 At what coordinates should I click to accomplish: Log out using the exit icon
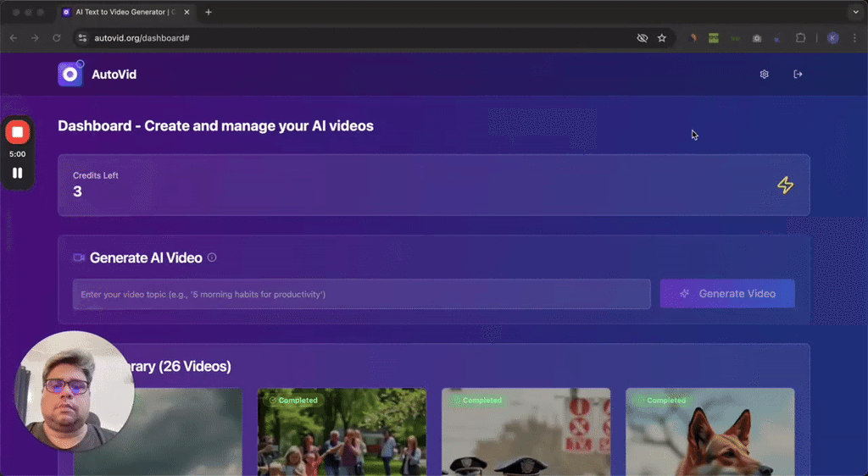[798, 74]
